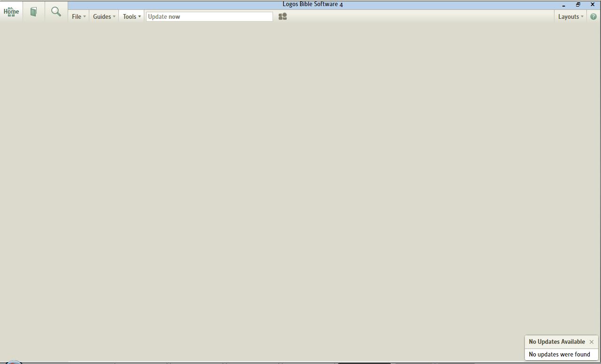601x364 pixels.
Task: Open the Library book icon
Action: 33,12
